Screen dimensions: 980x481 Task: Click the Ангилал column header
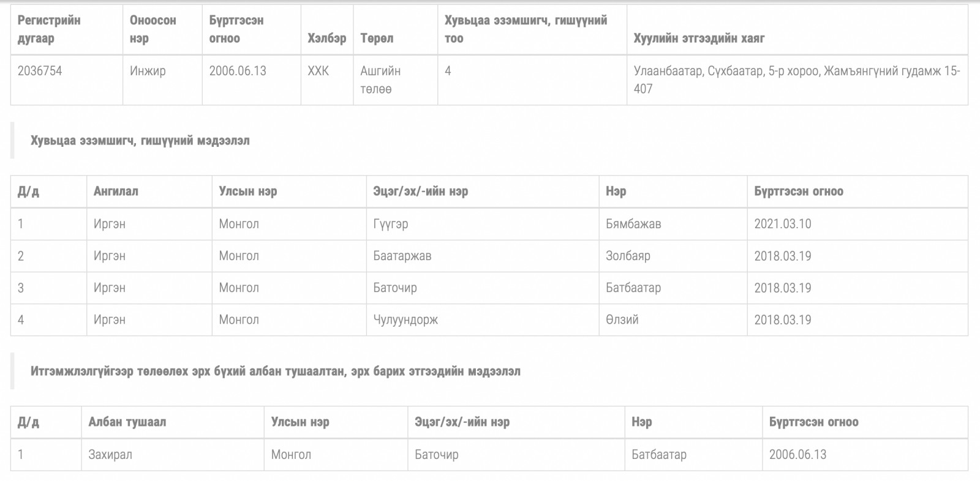tap(116, 192)
